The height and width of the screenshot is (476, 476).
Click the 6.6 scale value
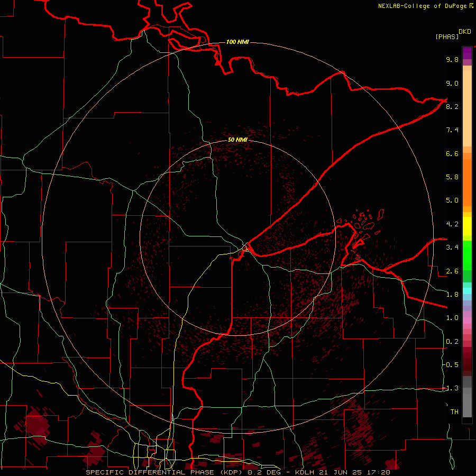(x=452, y=153)
